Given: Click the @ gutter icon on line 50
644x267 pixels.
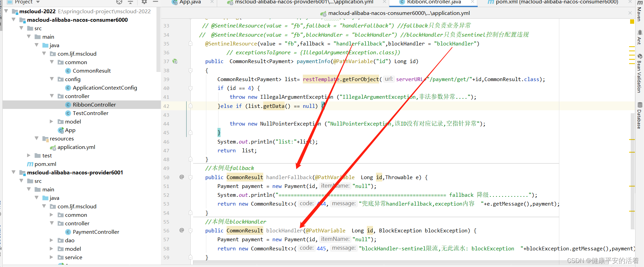Looking at the screenshot, I should tap(182, 177).
